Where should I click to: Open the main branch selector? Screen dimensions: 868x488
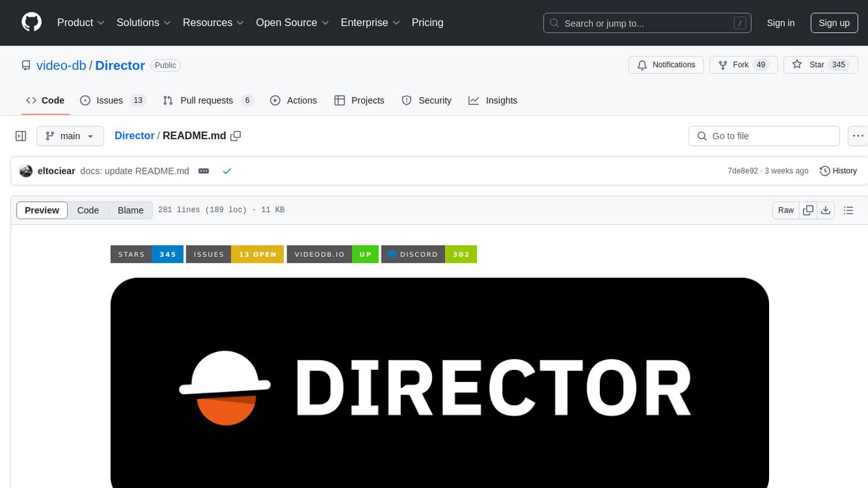tap(70, 136)
